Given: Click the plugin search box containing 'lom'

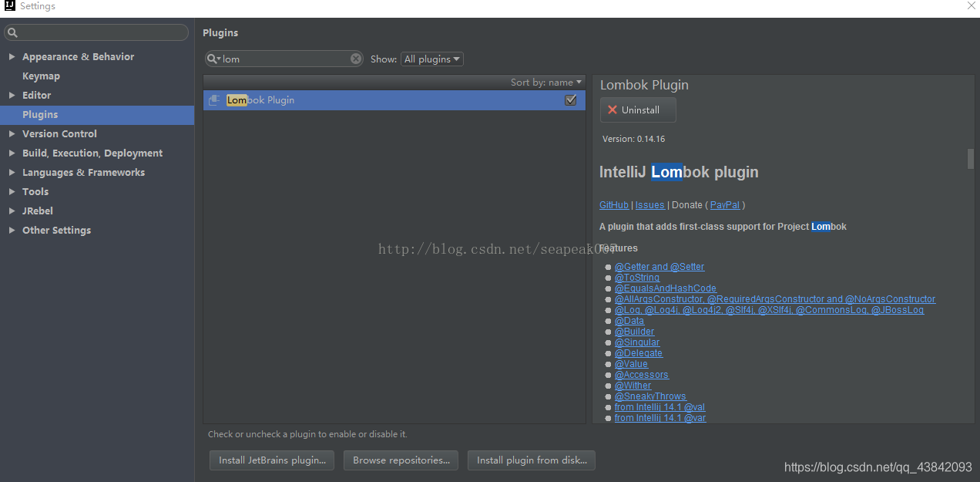Looking at the screenshot, I should click(284, 59).
